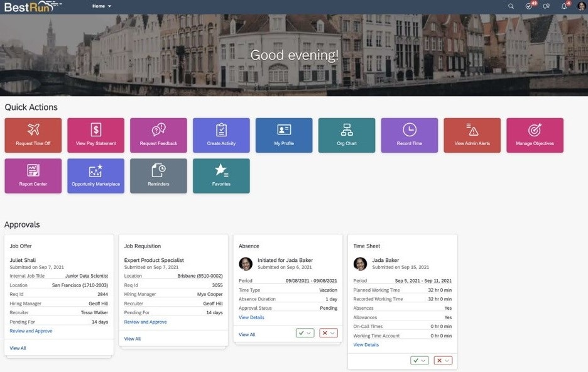The image size is (588, 372).
Task: Open the Report Center tile
Action: [x=33, y=176]
